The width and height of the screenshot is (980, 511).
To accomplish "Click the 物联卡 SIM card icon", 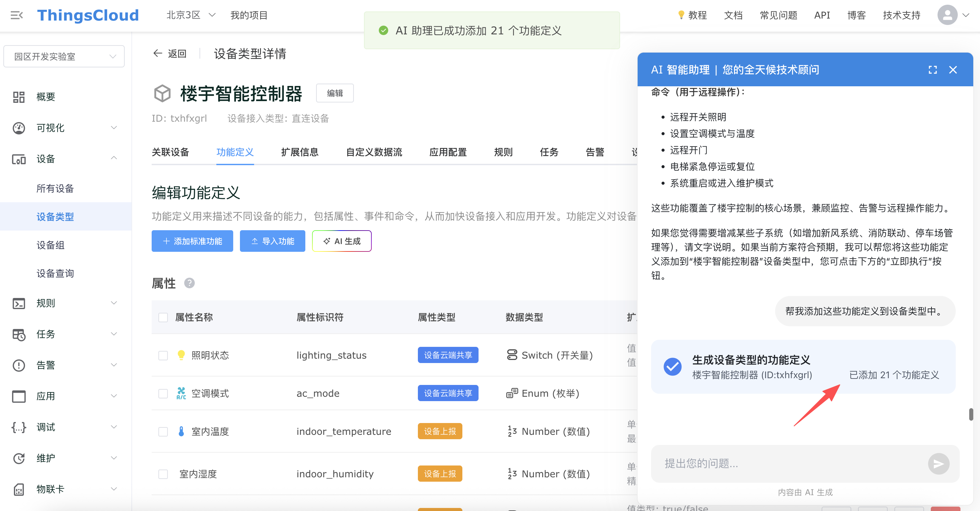I will (19, 489).
